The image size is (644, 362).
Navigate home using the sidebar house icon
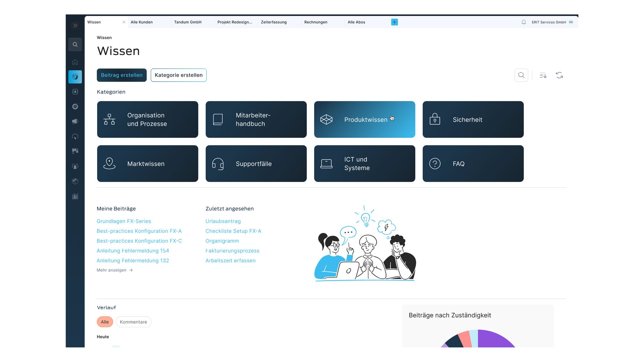pos(75,62)
